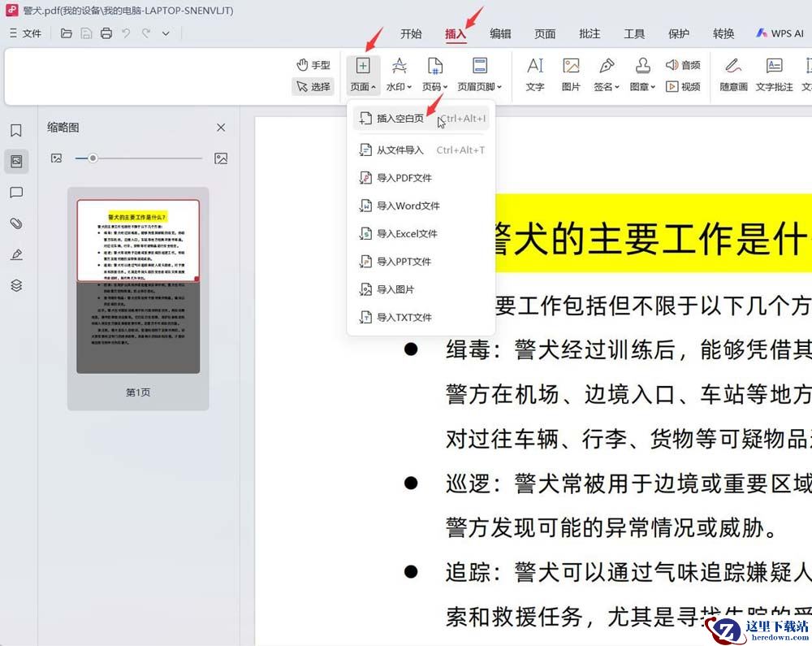Select the 选择 cursor tool
Screen dimensions: 812x646
click(x=313, y=86)
